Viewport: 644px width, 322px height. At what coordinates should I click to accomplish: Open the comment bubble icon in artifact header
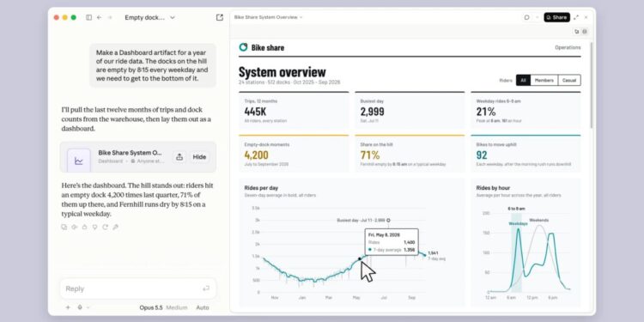click(527, 17)
